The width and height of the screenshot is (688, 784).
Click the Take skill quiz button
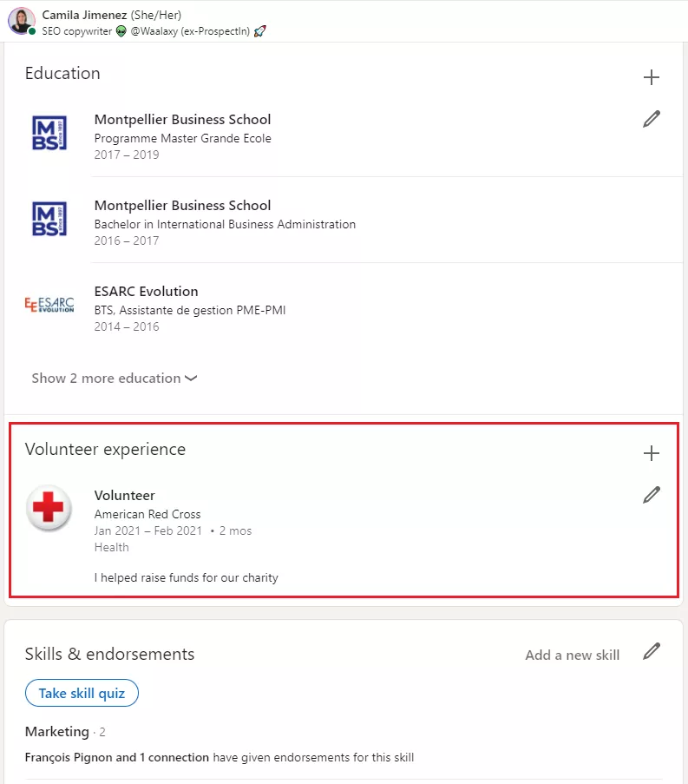tap(82, 693)
